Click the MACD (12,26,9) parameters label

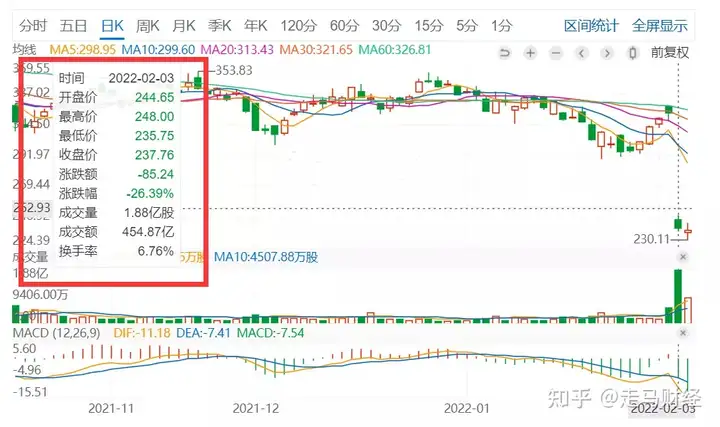tap(56, 333)
